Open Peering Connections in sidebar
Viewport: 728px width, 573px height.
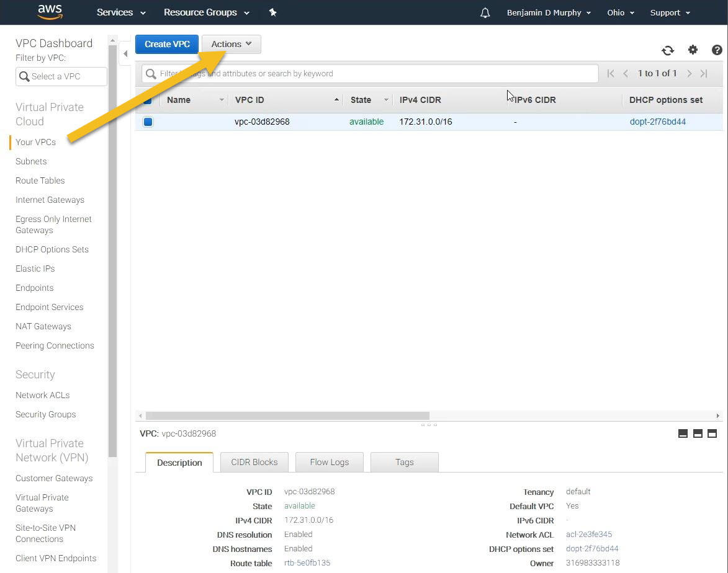pyautogui.click(x=55, y=345)
